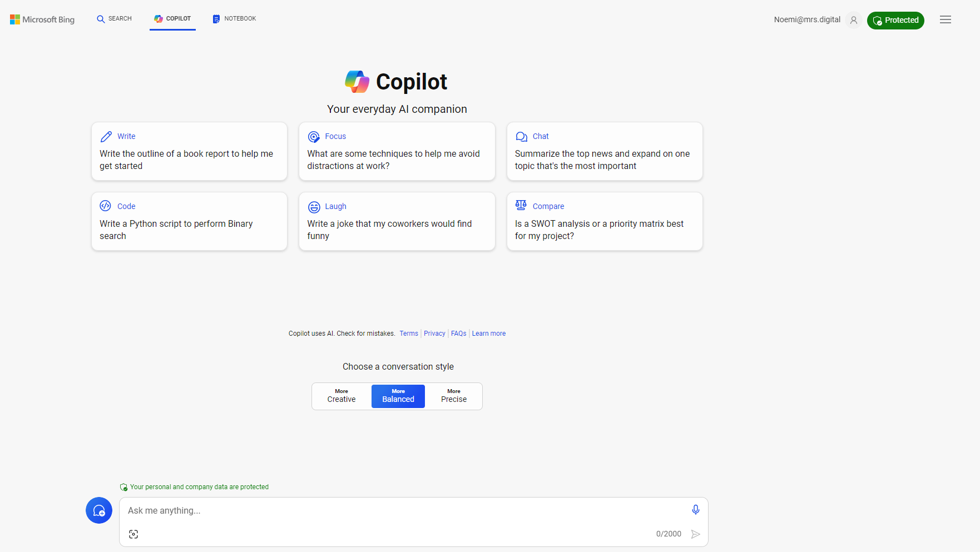Click the image search screenshot icon
Image resolution: width=980 pixels, height=552 pixels.
tap(133, 534)
